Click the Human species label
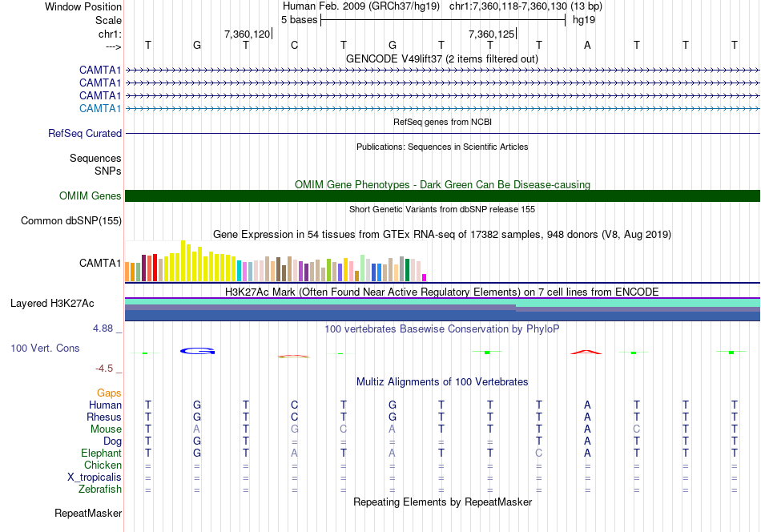The height and width of the screenshot is (532, 761). (105, 405)
